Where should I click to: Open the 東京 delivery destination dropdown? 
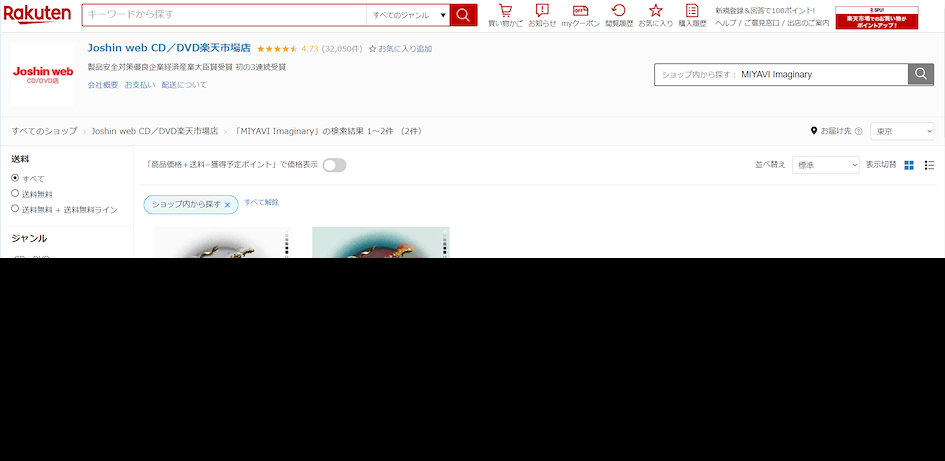(x=902, y=131)
